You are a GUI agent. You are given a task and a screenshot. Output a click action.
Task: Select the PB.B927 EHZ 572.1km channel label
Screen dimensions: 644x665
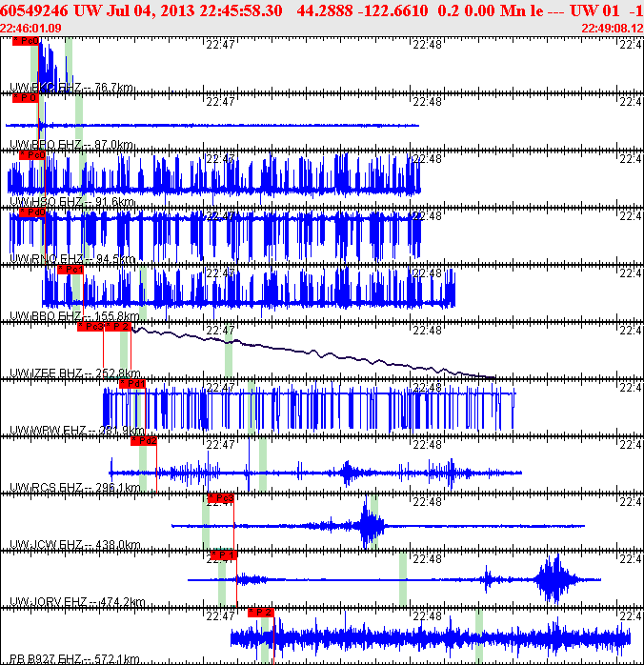[x=75, y=659]
